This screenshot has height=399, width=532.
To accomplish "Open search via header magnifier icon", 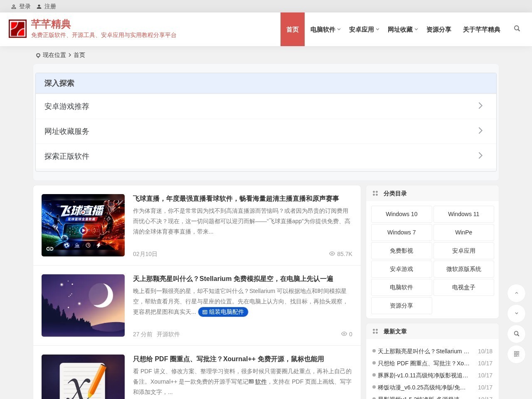I will [517, 29].
